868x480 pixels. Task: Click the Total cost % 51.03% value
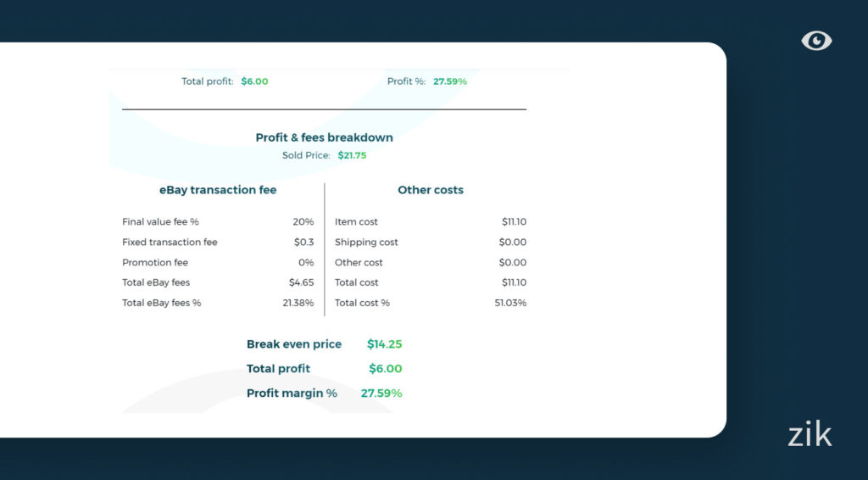coord(510,303)
